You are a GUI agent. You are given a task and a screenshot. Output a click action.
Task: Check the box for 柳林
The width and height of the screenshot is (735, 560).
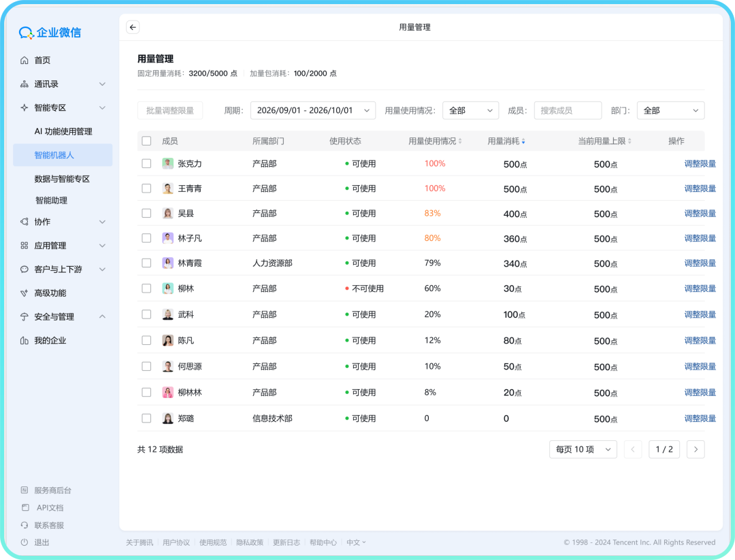pyautogui.click(x=147, y=289)
